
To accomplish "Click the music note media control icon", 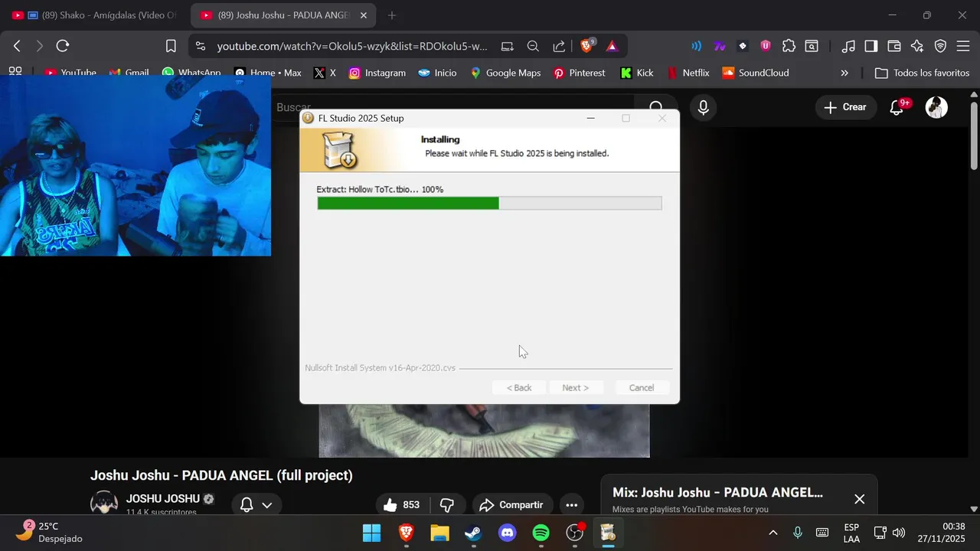I will (848, 46).
